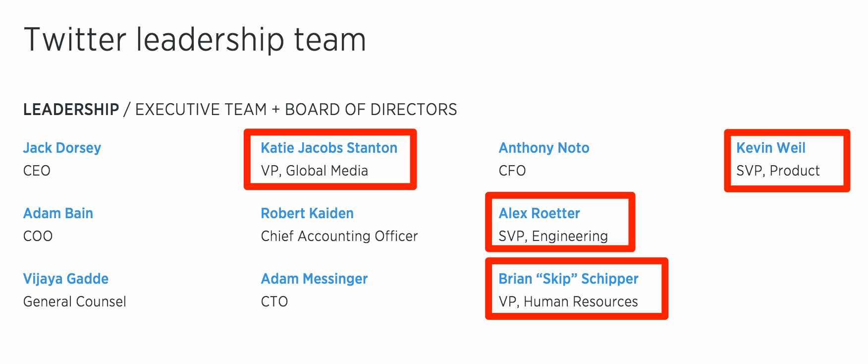Open Adam Messinger's profile link
This screenshot has width=868, height=364.
(314, 279)
